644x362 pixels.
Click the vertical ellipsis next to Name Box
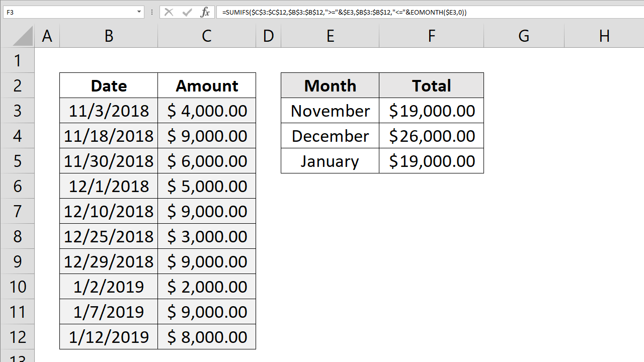tap(152, 12)
